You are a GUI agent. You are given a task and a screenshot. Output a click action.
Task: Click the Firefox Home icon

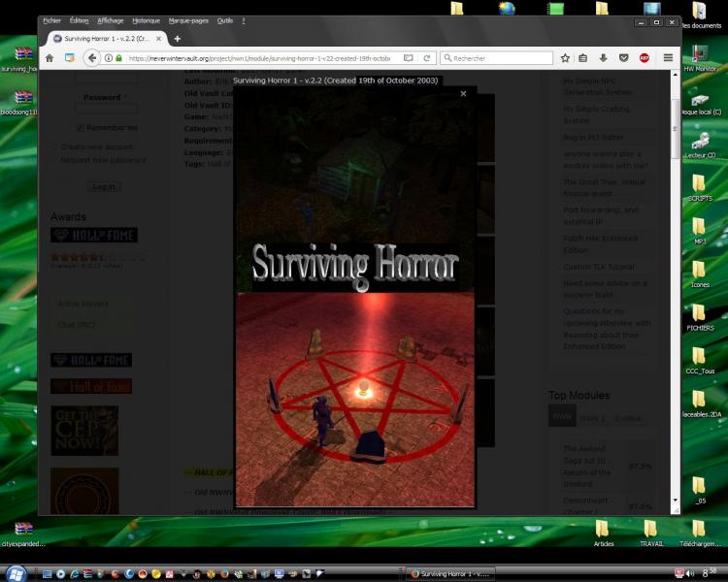tap(50, 58)
